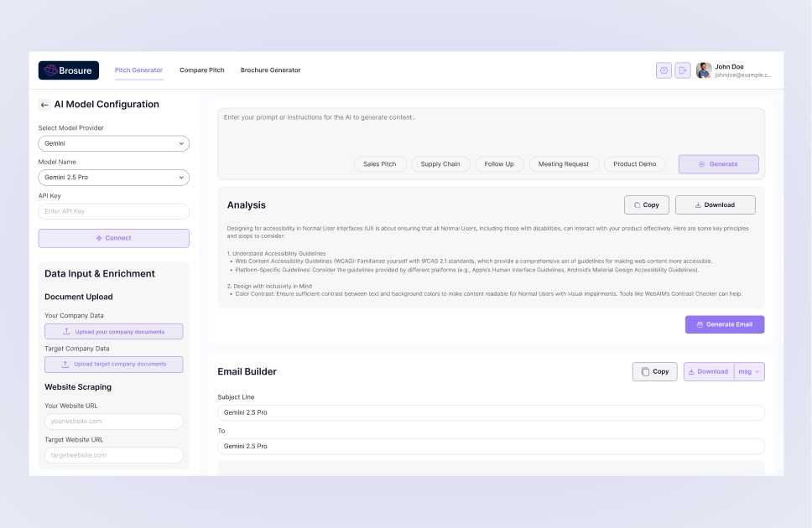Click the Subject Line input field
The width and height of the screenshot is (812, 528).
(x=491, y=412)
